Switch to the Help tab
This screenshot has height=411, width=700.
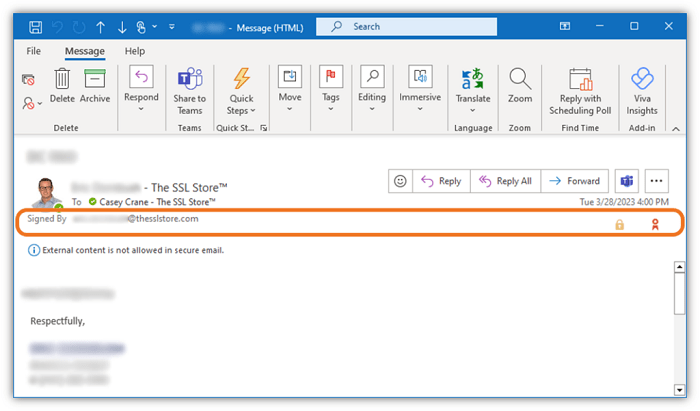134,50
